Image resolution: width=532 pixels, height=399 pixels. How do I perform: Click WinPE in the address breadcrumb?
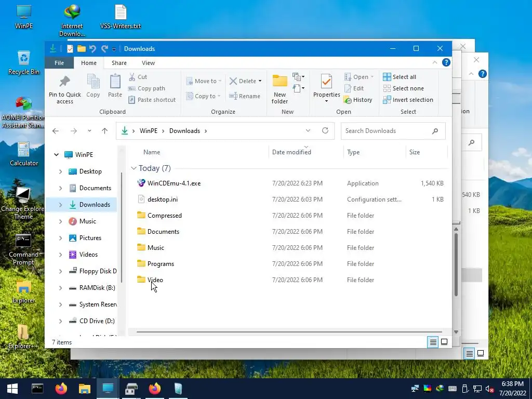tap(148, 131)
